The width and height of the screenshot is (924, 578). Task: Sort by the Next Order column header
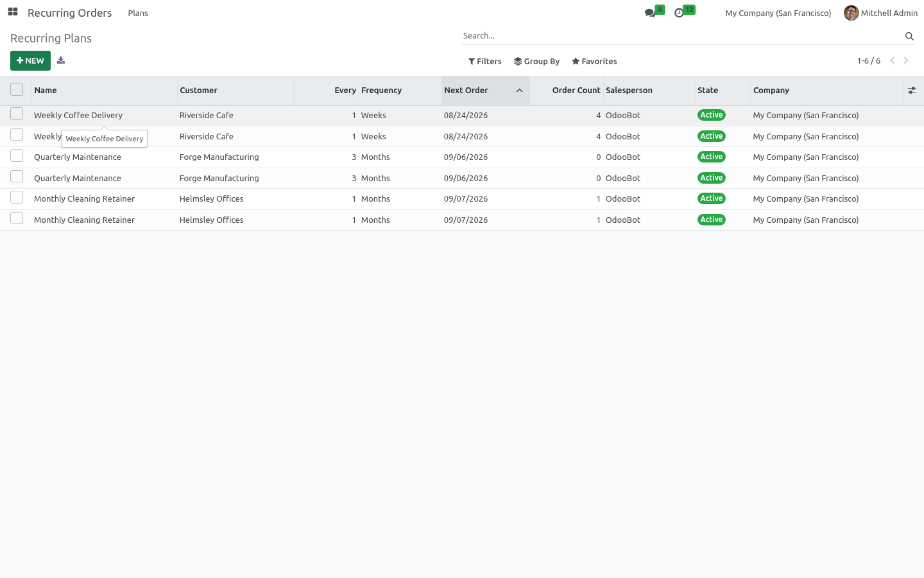486,91
